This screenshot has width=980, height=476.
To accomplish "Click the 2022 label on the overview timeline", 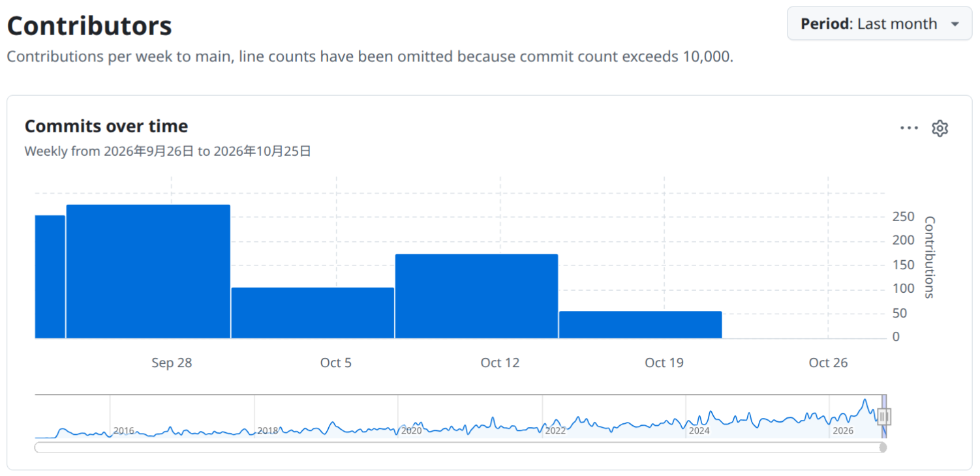I will (x=555, y=431).
